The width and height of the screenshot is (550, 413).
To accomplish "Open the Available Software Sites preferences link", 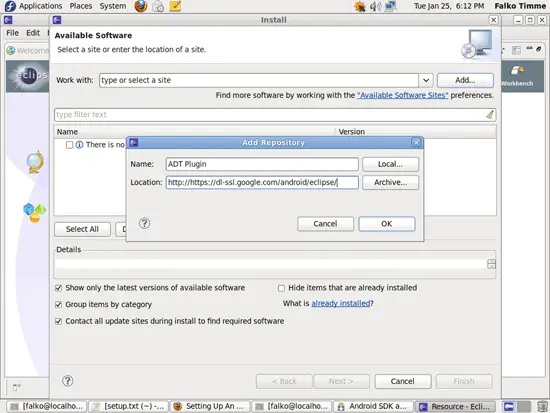I will click(x=402, y=95).
